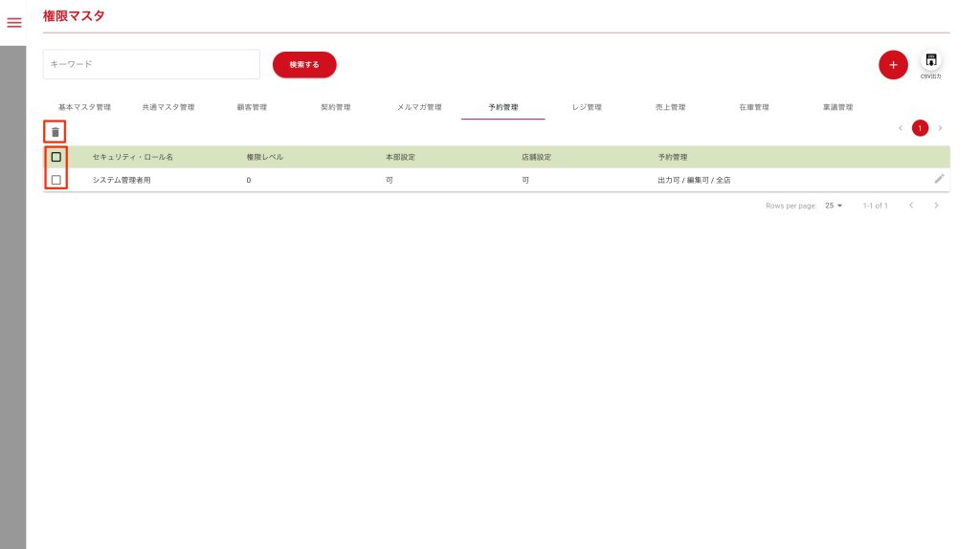Edit システム管理者用 row with pencil icon
Image resolution: width=980 pixels, height=549 pixels.
(939, 179)
